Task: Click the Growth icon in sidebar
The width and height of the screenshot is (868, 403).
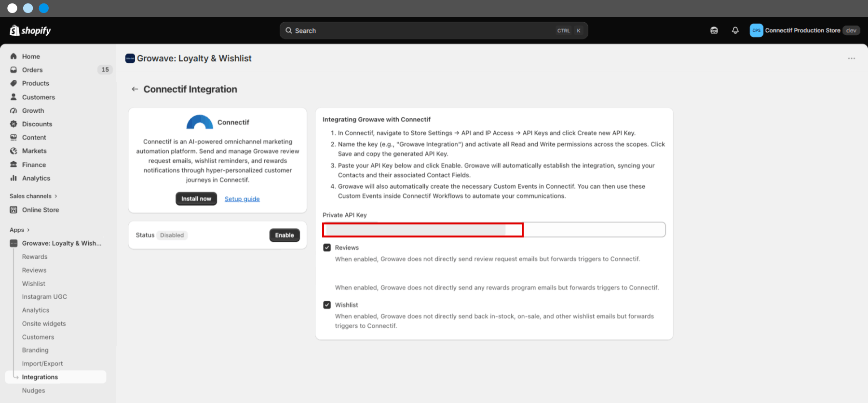Action: [14, 111]
